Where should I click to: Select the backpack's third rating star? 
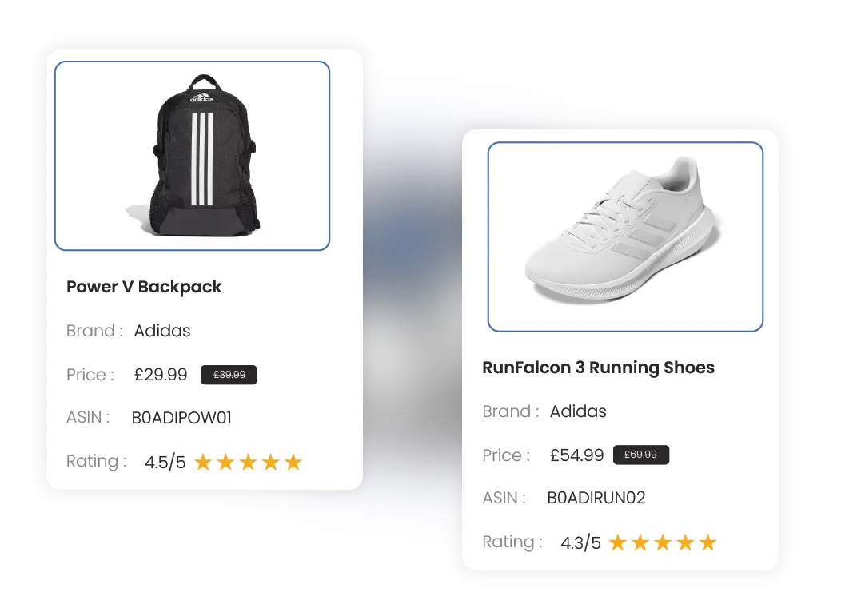point(248,463)
